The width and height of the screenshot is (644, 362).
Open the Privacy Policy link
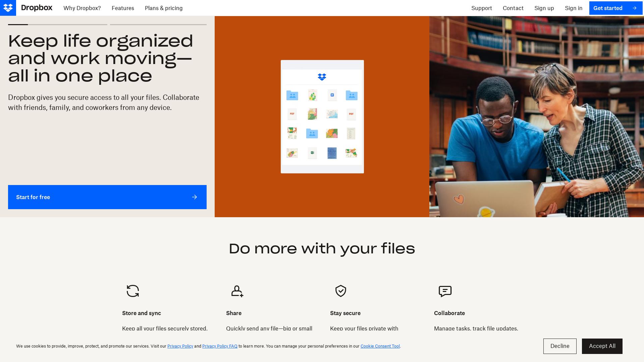(180, 346)
